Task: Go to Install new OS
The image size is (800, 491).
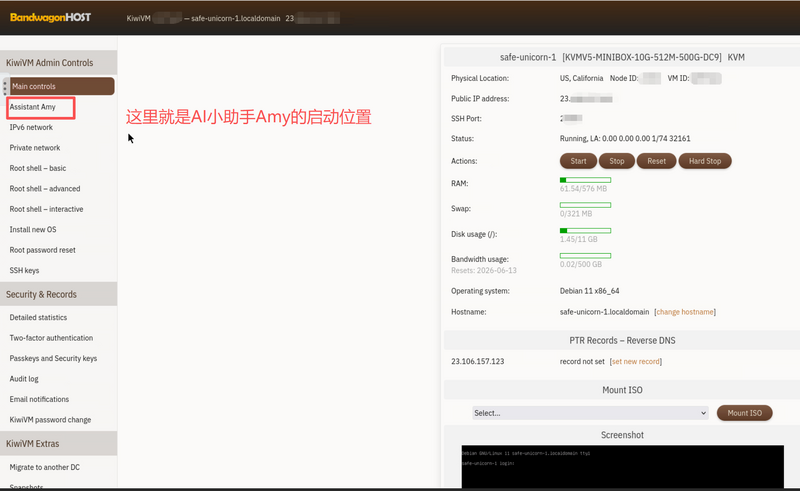Action: (33, 230)
